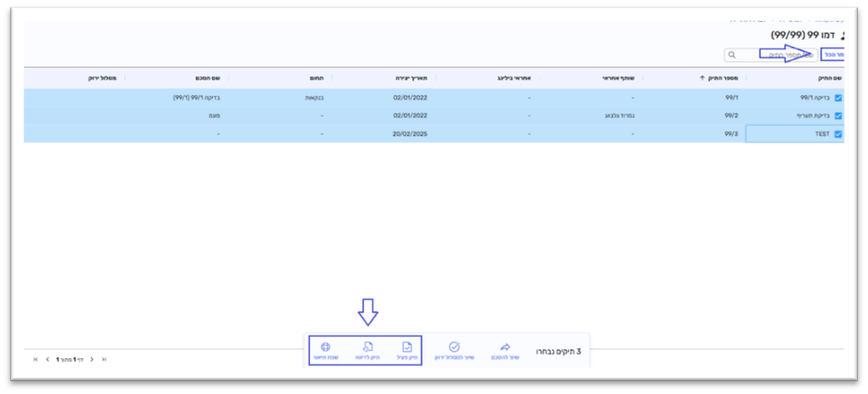Uncheck the checkbox for row 'TEST'
The image size is (868, 394).
coord(838,134)
